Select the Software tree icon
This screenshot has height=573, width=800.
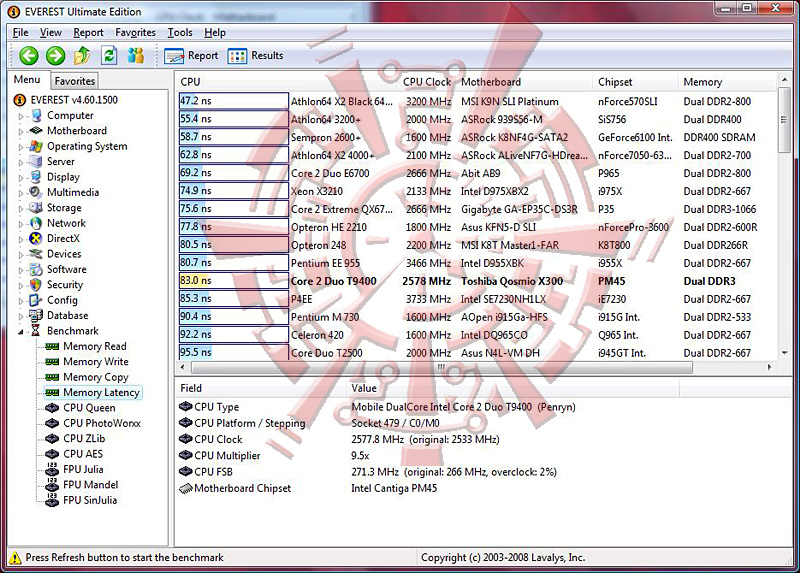36,269
